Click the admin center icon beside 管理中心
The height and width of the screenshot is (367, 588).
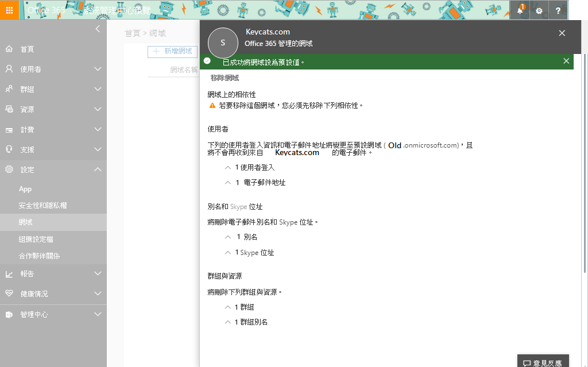point(9,315)
